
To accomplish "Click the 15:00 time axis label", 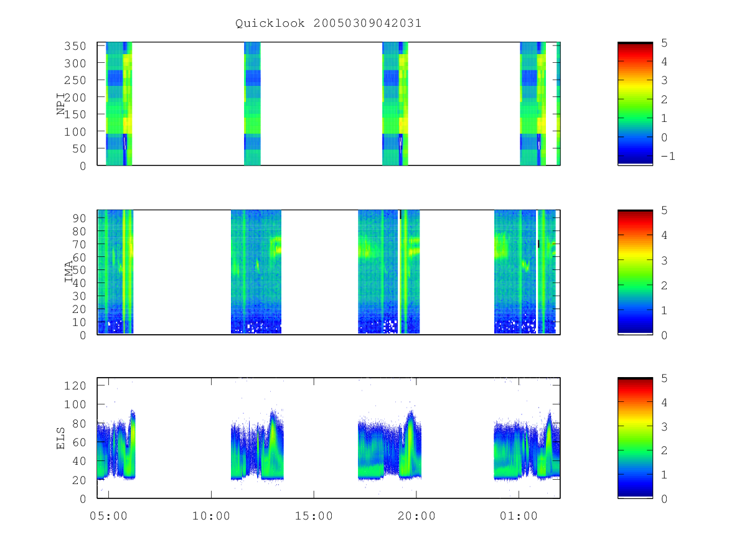I will click(314, 516).
